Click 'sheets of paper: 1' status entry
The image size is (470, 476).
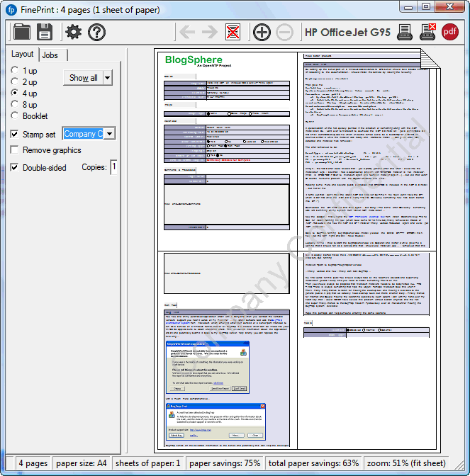[148, 463]
